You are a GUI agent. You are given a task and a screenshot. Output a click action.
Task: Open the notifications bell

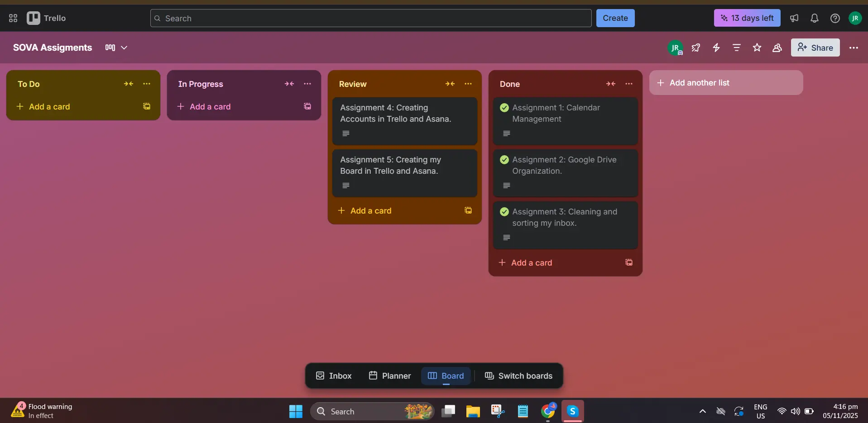[815, 18]
